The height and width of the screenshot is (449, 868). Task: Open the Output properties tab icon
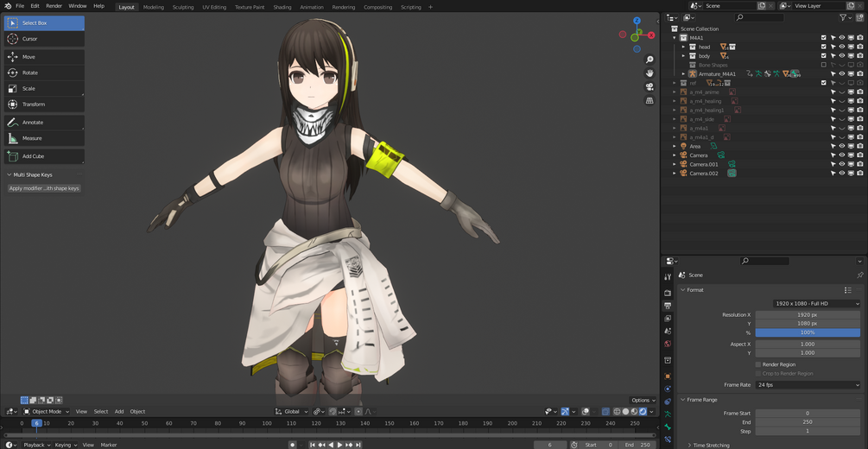point(668,306)
